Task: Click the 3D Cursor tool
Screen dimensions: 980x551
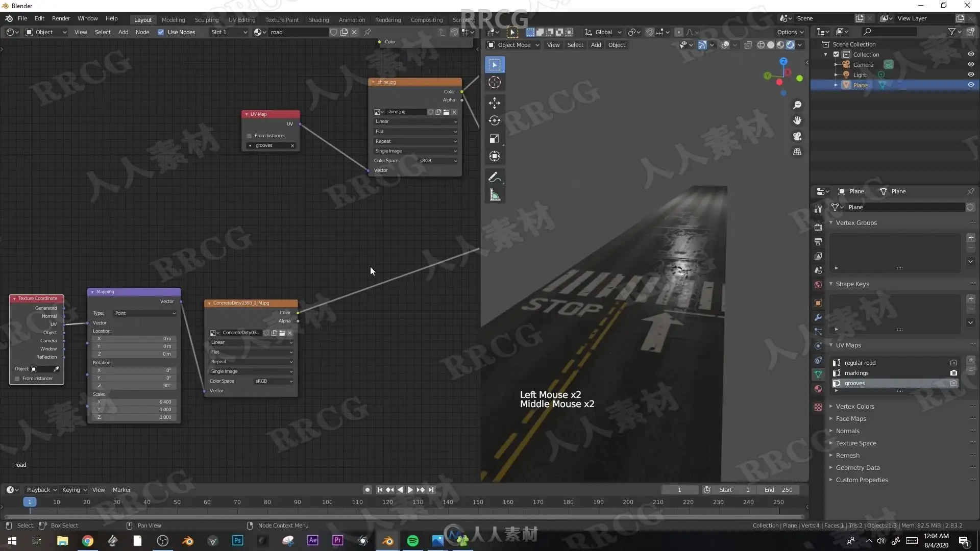Action: (494, 82)
